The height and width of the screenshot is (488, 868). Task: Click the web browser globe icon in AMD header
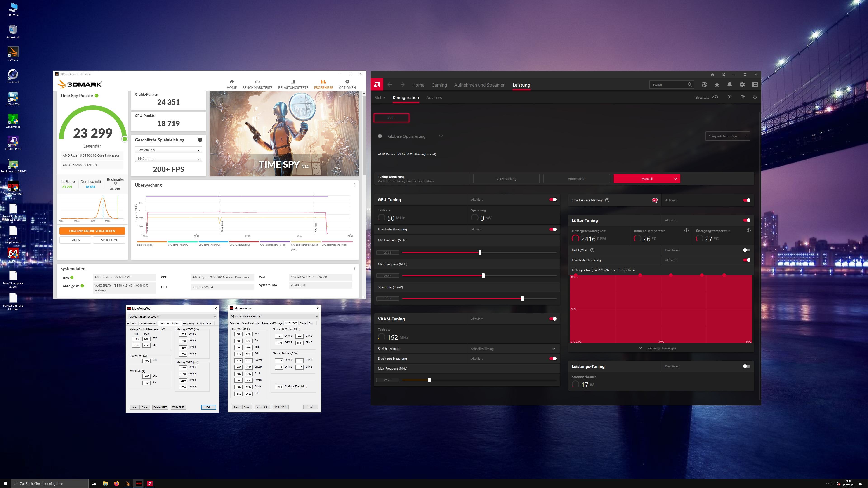[704, 84]
